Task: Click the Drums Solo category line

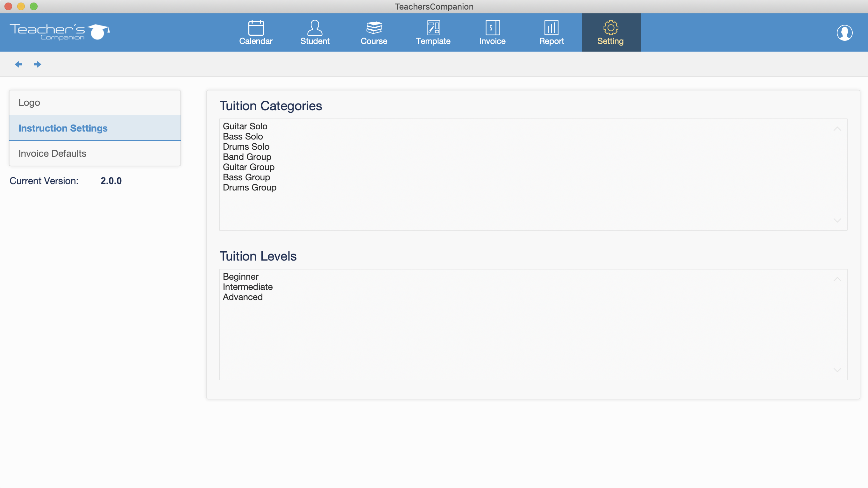Action: (x=246, y=146)
